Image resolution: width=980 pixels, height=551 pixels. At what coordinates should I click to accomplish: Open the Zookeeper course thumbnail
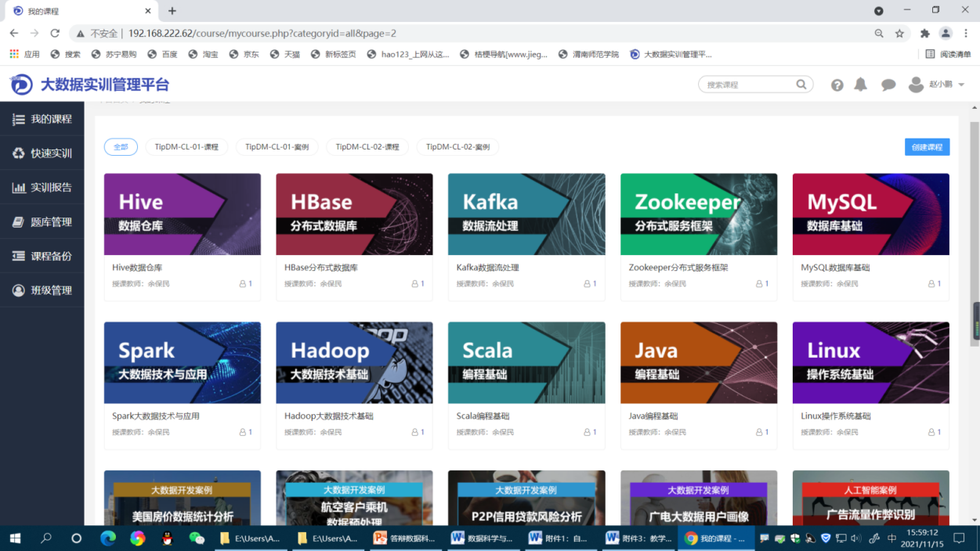698,214
